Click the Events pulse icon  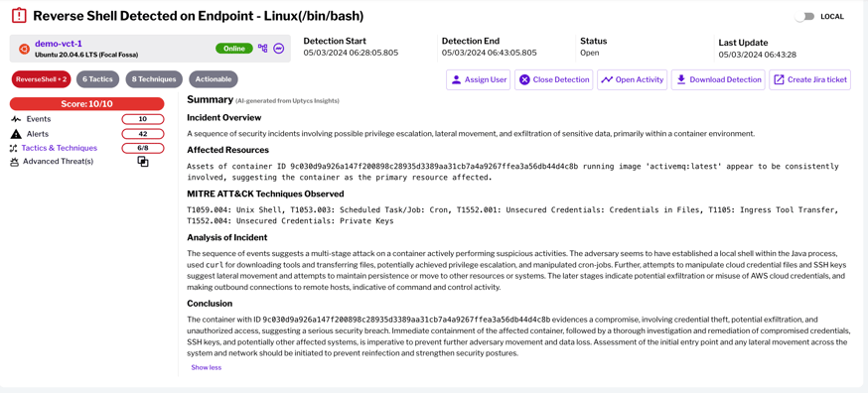[x=15, y=119]
